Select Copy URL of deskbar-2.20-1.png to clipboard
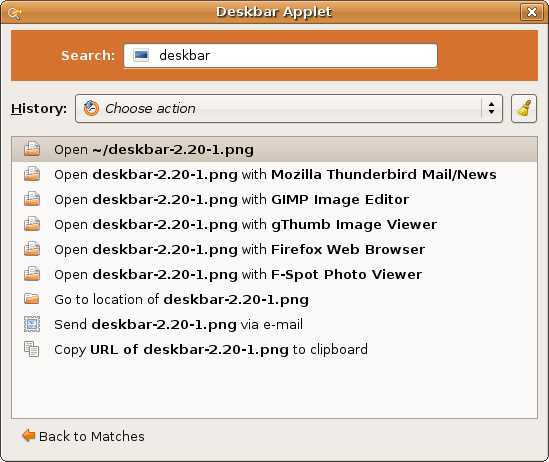Image resolution: width=549 pixels, height=462 pixels. coord(274,349)
